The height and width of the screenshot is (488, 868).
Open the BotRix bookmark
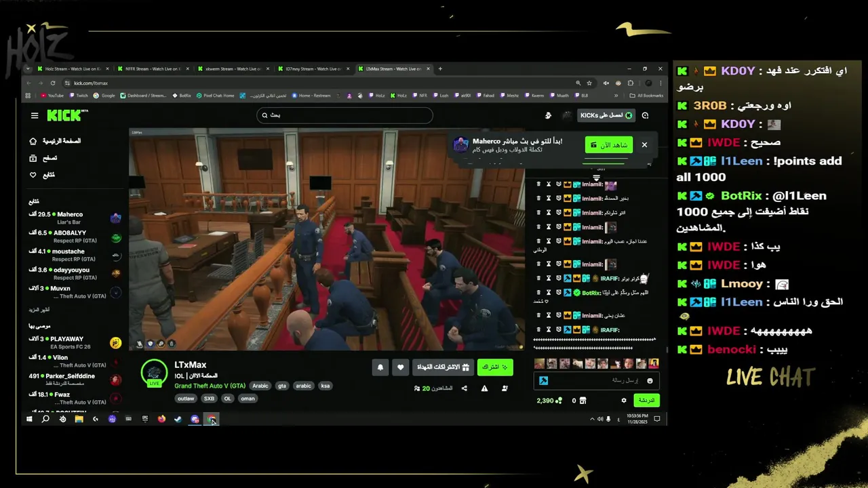(182, 96)
